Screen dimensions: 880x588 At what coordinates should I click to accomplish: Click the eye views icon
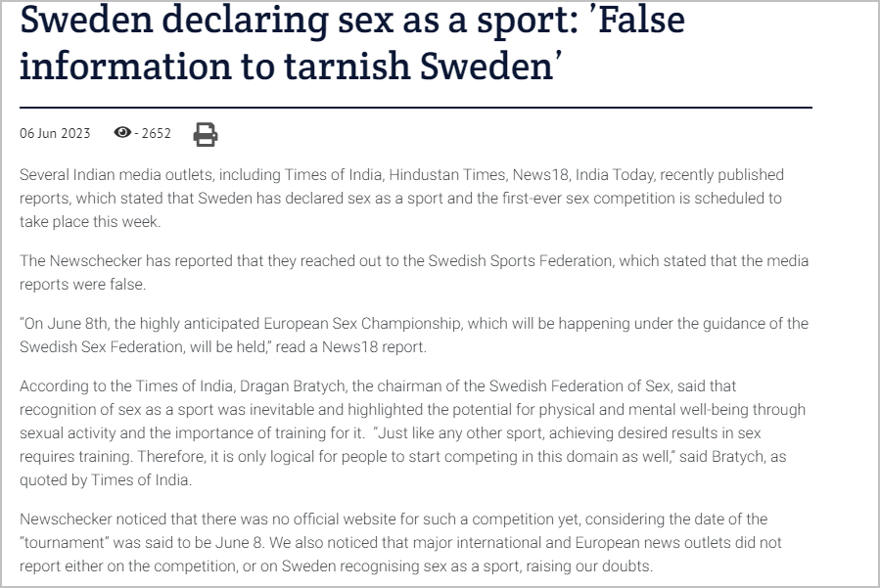tap(122, 132)
